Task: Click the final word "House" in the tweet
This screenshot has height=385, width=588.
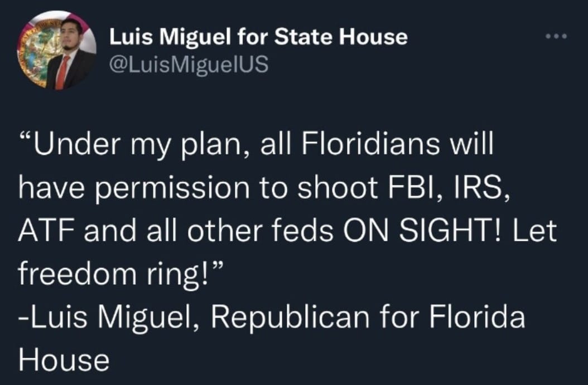Action: click(x=63, y=360)
